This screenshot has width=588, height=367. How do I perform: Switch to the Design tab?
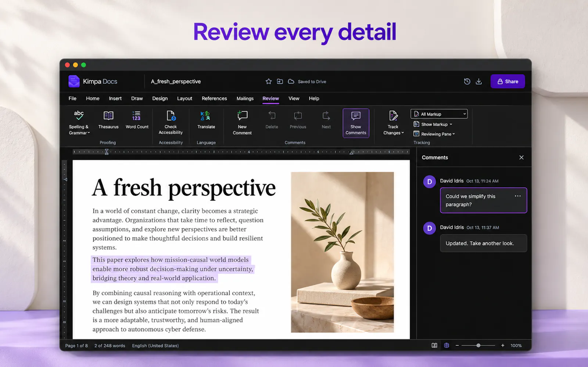coord(160,98)
